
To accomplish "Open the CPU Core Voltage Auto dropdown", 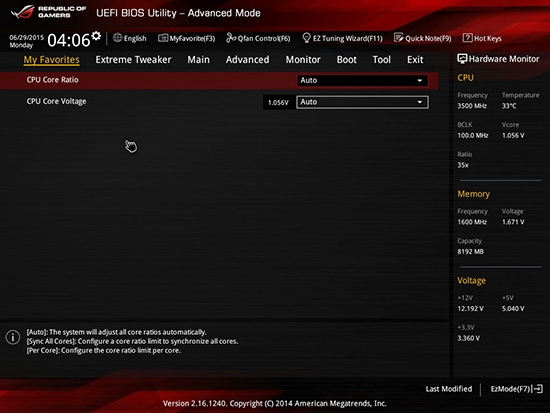I will tap(362, 102).
